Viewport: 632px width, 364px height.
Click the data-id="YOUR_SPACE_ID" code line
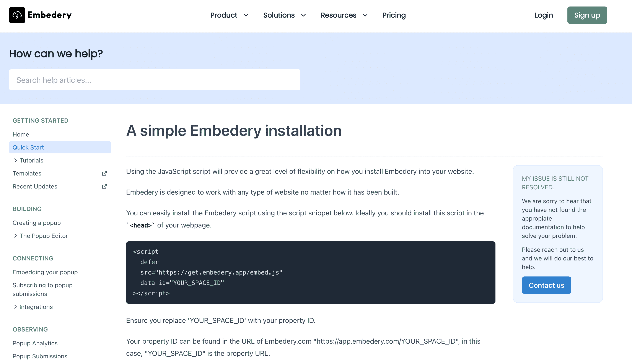coord(182,283)
